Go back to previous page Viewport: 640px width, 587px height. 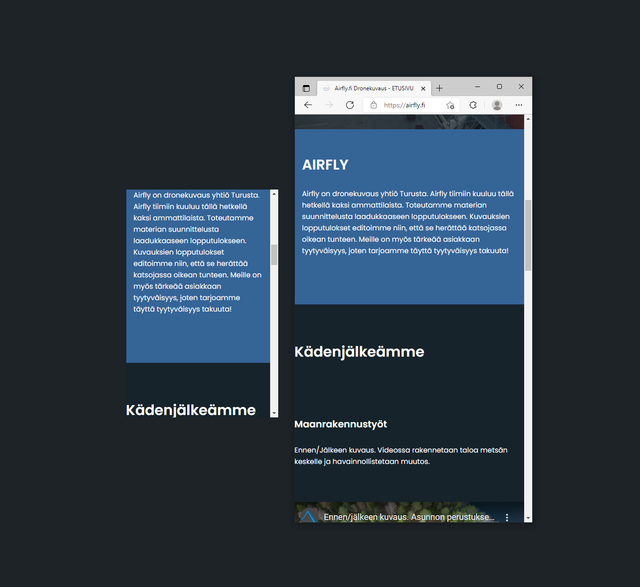308,105
